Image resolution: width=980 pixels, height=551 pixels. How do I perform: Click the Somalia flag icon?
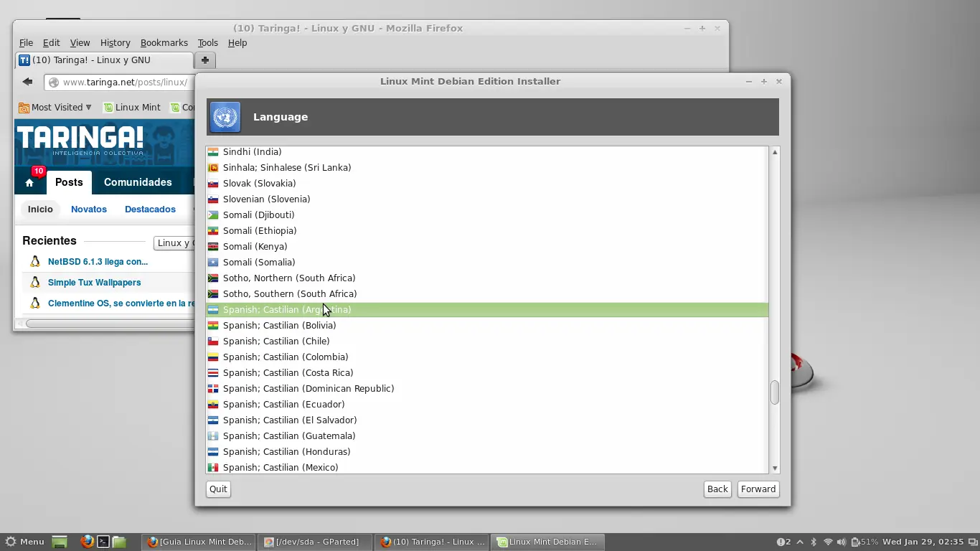[x=213, y=262]
